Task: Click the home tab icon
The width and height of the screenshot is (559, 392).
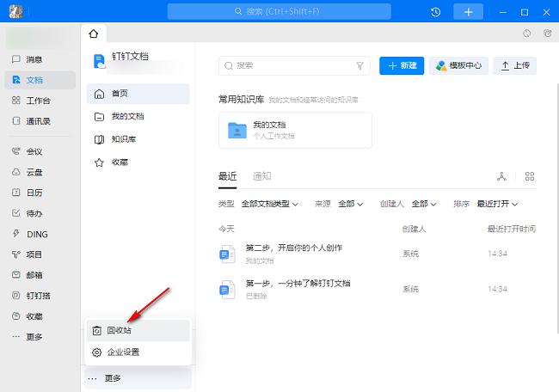Action: click(x=94, y=34)
